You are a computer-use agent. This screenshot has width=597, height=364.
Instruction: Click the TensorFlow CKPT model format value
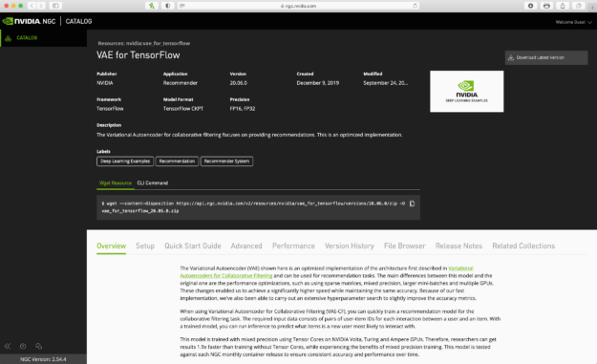pyautogui.click(x=183, y=109)
